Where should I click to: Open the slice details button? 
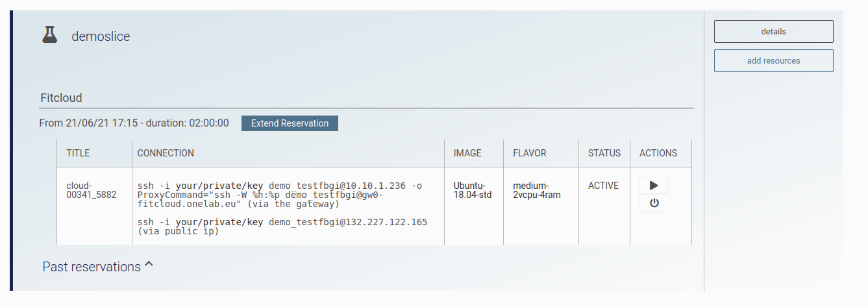click(773, 31)
